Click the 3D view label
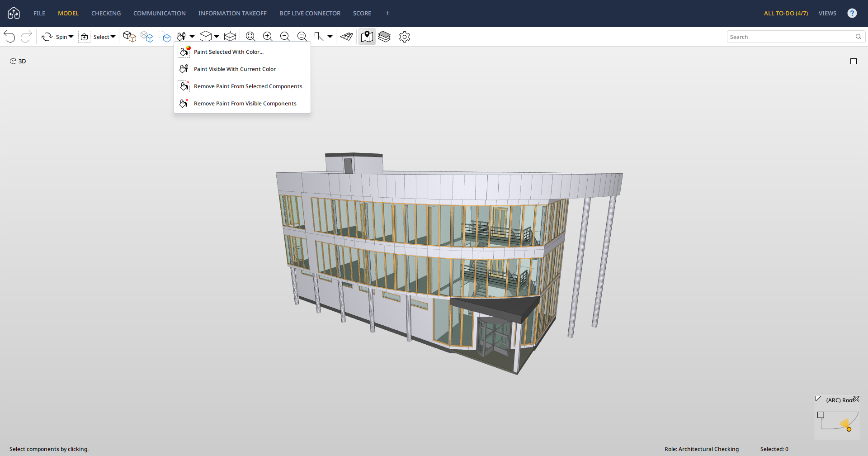This screenshot has width=868, height=456. point(22,61)
